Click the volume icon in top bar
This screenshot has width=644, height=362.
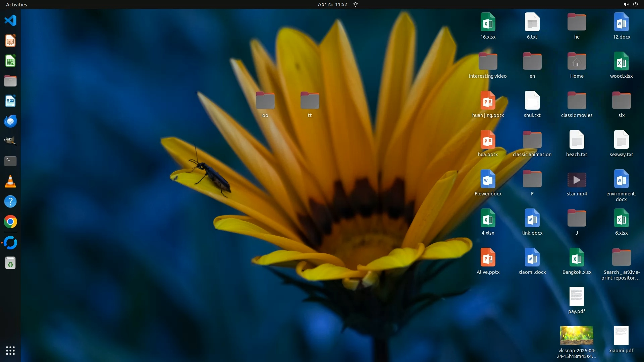tap(626, 4)
